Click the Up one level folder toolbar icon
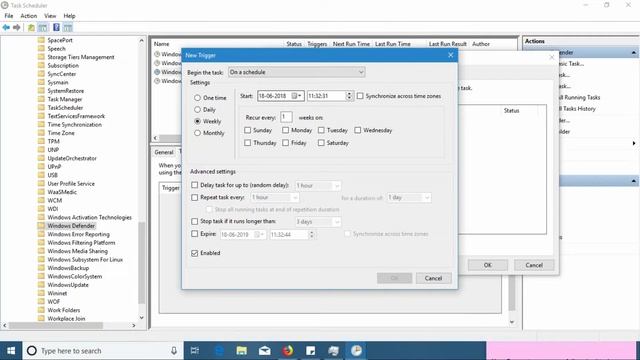640x360 pixels. 31,28
